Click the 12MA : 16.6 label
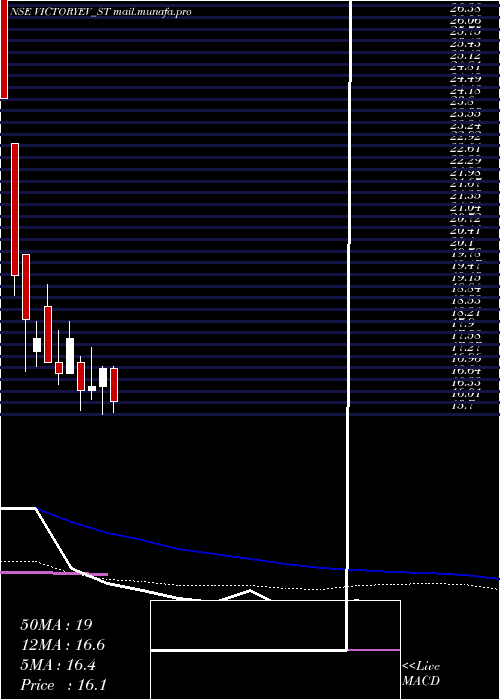 62,645
